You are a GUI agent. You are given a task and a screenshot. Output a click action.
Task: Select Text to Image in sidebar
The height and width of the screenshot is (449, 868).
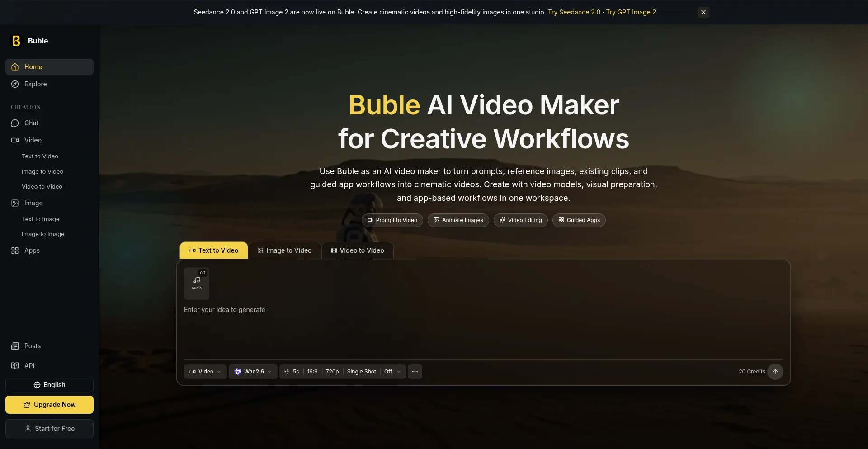point(40,219)
